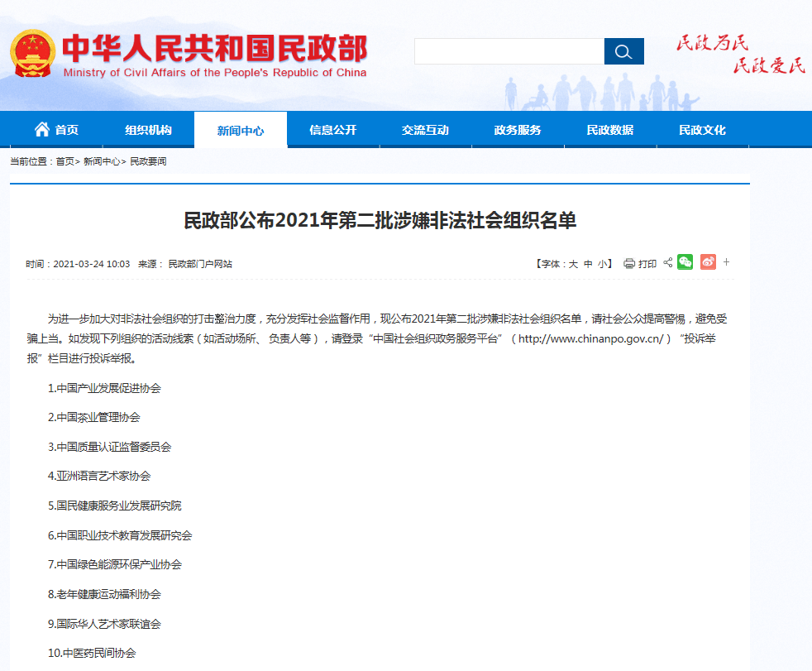Set font size to 小
Viewport: 812px width, 671px height.
click(x=602, y=264)
